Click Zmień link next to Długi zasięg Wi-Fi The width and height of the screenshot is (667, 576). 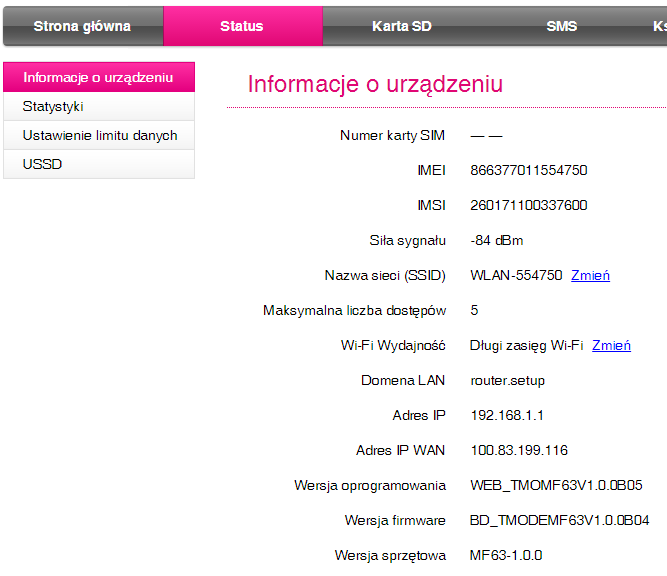coord(611,345)
